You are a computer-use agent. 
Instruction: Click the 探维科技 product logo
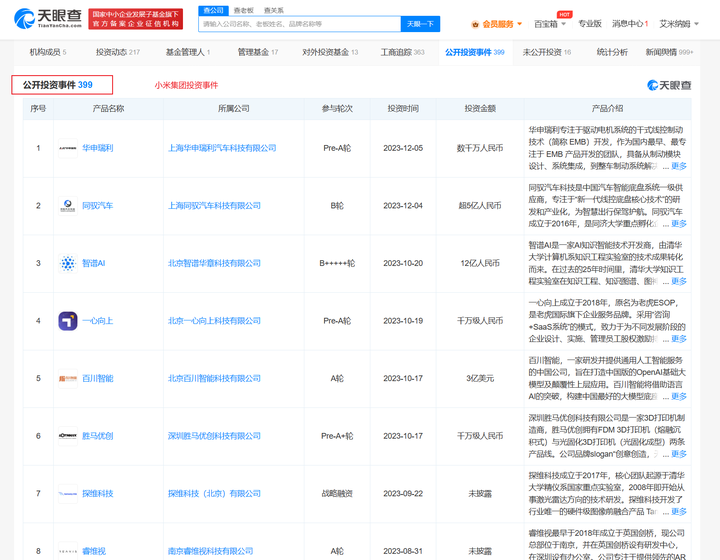pos(68,494)
